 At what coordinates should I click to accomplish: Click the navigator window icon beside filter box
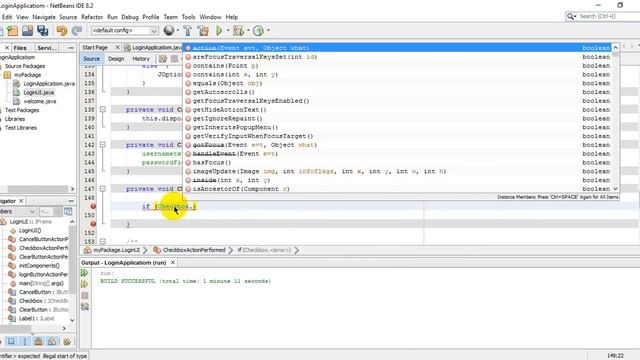68,211
